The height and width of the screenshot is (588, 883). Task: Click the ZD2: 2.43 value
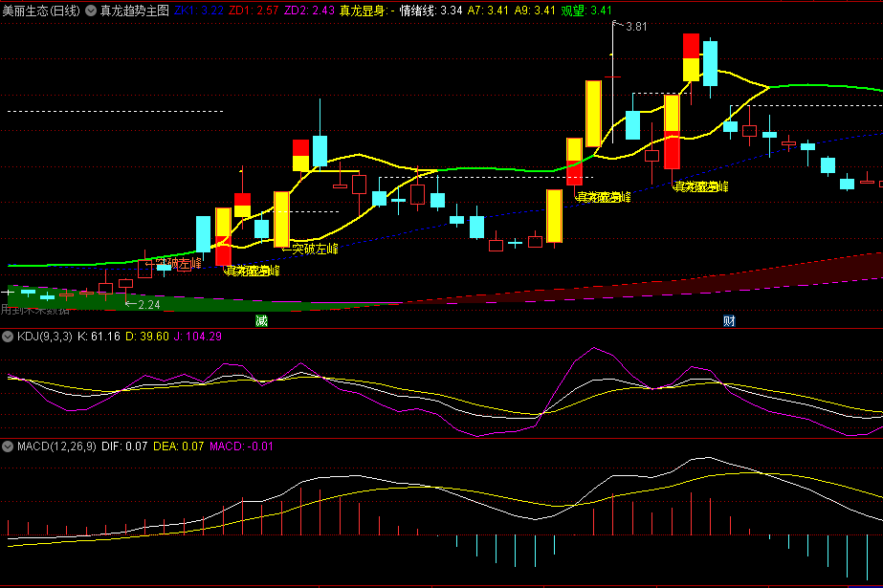click(309, 11)
